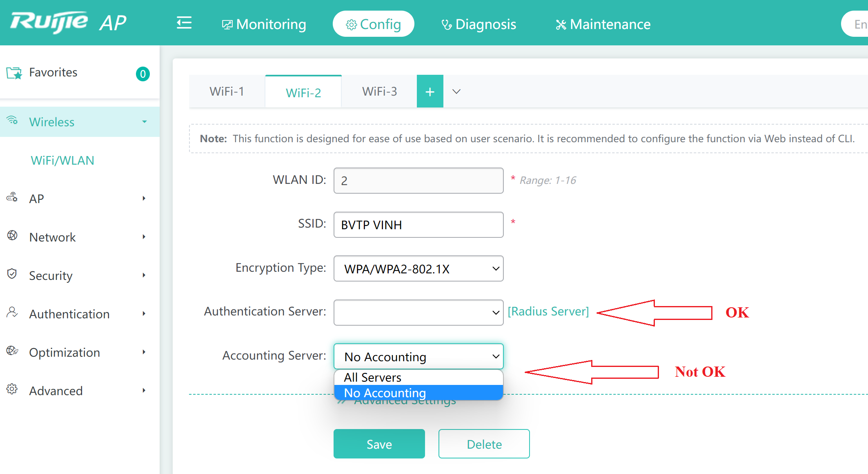868x474 pixels.
Task: Open the Monitoring menu
Action: coord(264,24)
